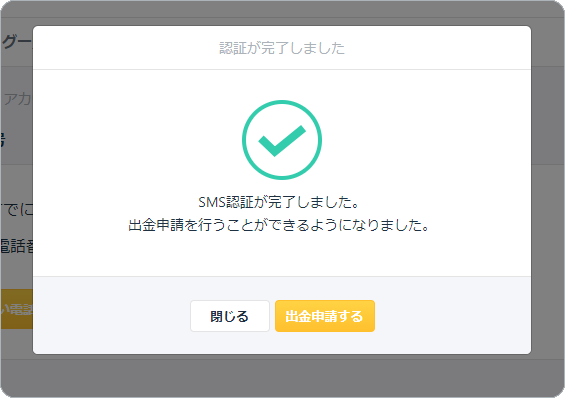Click the green checkmark success icon

[282, 140]
